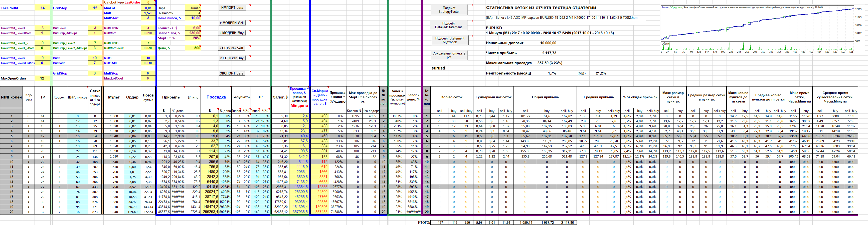The width and height of the screenshot is (868, 225).
Task: Select the CalcLotType.LastOrder value cell
Action: click(x=148, y=2)
